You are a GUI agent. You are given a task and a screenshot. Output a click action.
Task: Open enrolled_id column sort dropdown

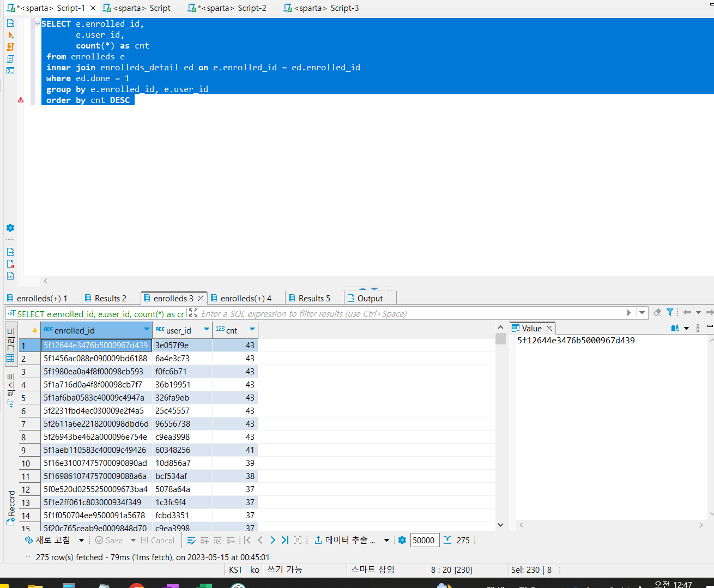pyautogui.click(x=147, y=329)
